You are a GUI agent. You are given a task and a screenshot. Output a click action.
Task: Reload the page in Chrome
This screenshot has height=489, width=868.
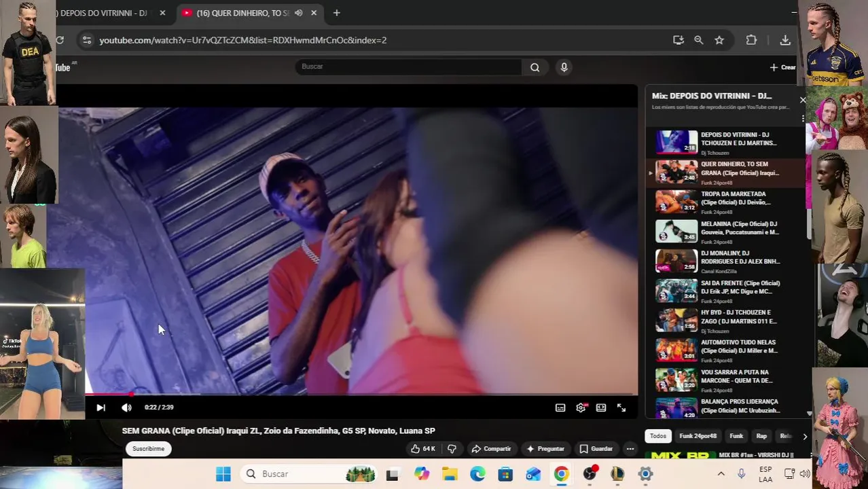(x=60, y=40)
